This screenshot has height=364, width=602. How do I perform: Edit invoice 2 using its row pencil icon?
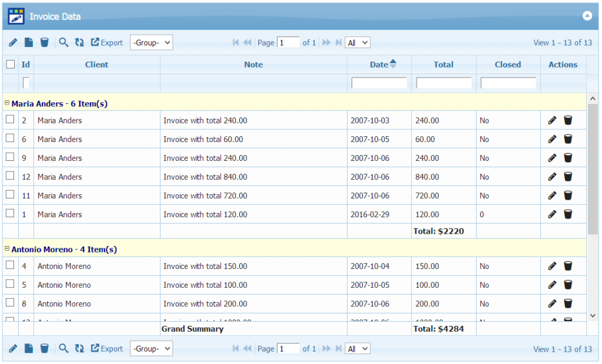point(552,120)
